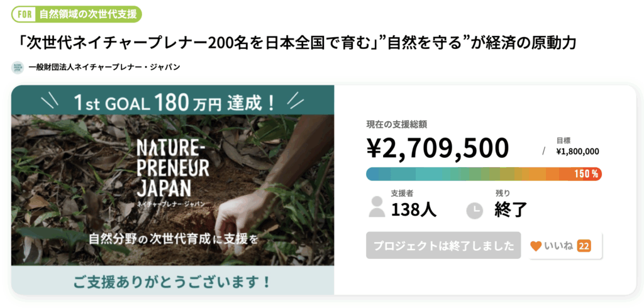Click the ご支援ありがとうございます banner footer
This screenshot has width=644, height=308.
(172, 280)
